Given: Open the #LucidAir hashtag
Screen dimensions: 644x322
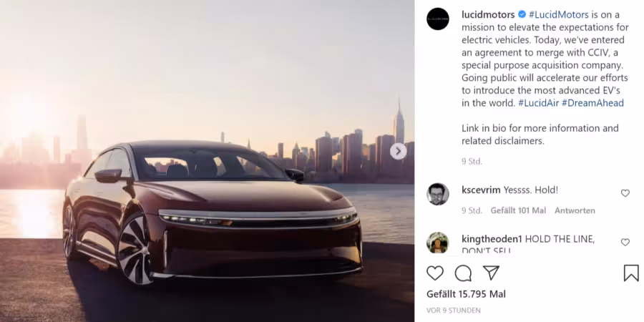Looking at the screenshot, I should point(538,103).
